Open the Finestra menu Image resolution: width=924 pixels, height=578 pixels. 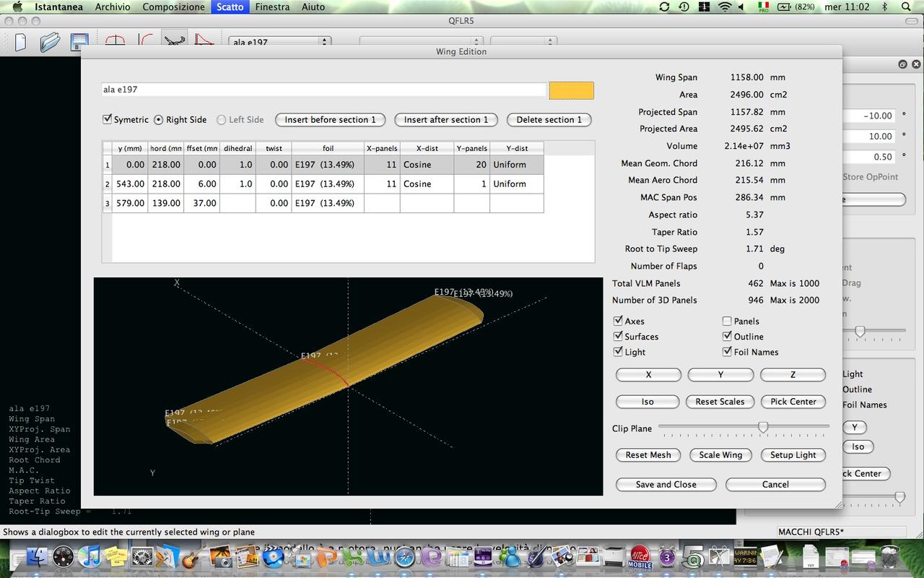click(272, 7)
